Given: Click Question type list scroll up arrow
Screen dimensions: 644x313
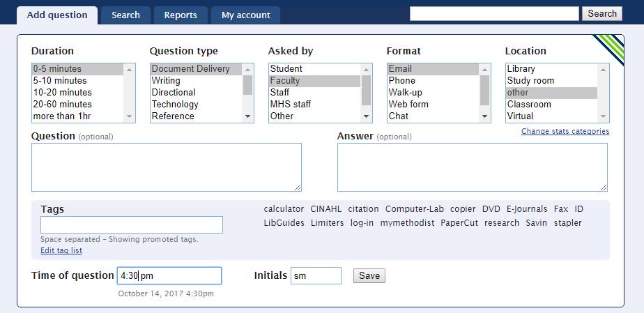Looking at the screenshot, I should pyautogui.click(x=247, y=70).
